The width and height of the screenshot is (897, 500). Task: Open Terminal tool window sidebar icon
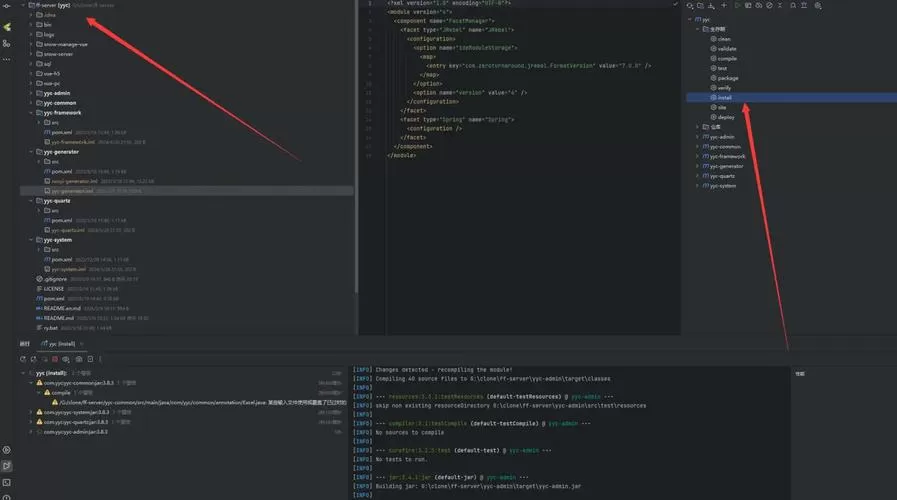pyautogui.click(x=7, y=483)
